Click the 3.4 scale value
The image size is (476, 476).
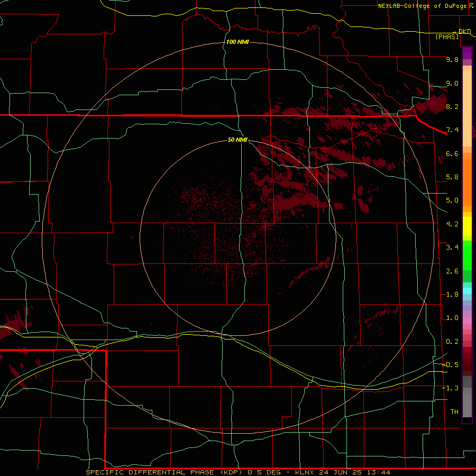pos(452,248)
